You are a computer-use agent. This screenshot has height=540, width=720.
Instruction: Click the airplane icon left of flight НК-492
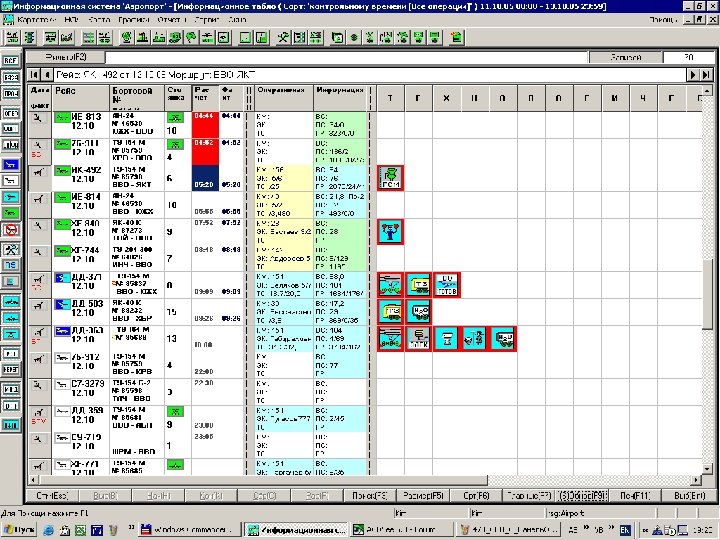click(x=39, y=173)
